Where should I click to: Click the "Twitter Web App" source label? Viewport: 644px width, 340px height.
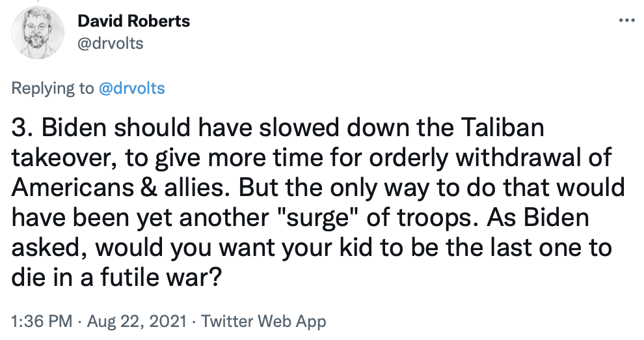tap(263, 321)
